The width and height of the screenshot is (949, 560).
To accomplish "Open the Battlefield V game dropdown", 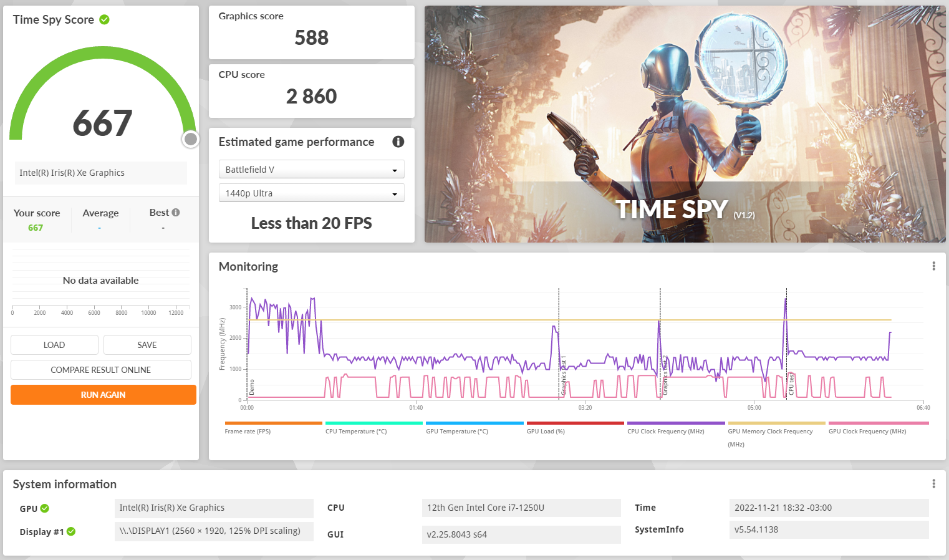I will tap(311, 170).
